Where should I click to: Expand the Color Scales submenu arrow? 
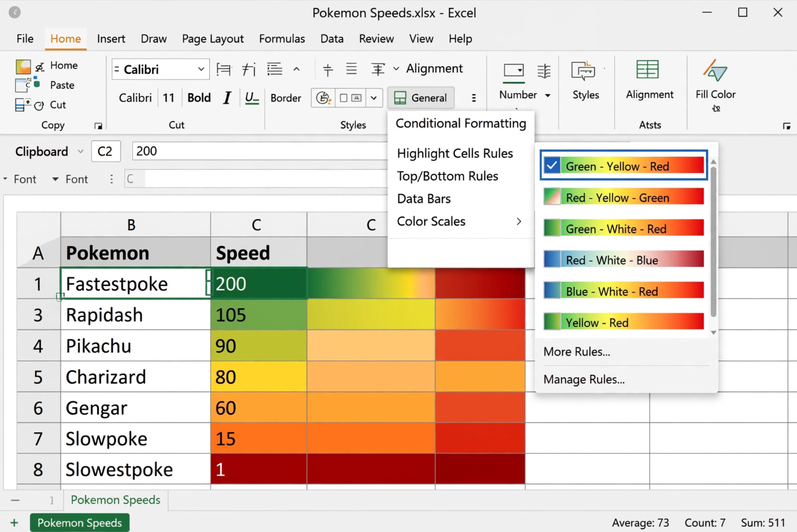(x=519, y=221)
